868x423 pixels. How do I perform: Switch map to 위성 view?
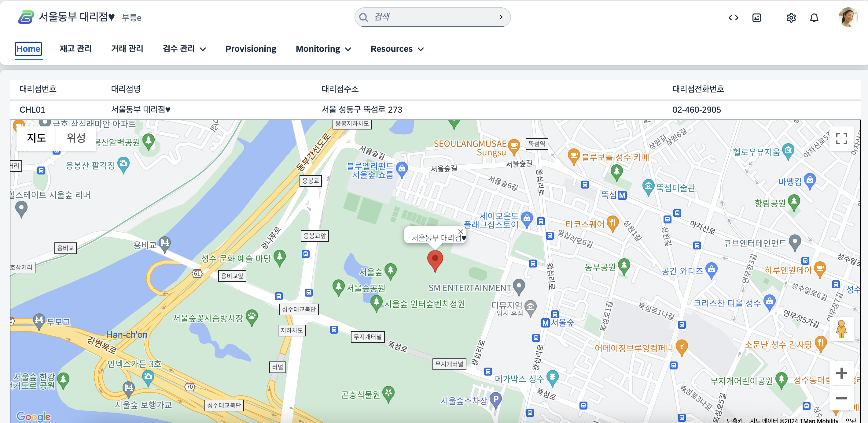tap(76, 138)
